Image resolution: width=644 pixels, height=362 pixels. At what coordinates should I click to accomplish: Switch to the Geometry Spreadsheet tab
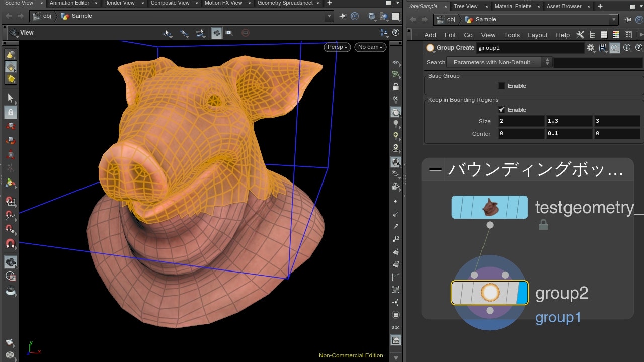pos(285,3)
